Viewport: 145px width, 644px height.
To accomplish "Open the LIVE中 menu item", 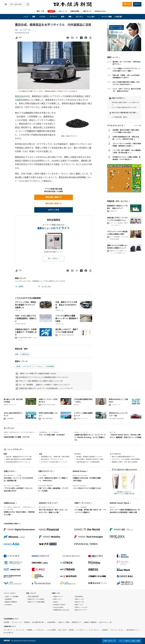I will [51, 11].
